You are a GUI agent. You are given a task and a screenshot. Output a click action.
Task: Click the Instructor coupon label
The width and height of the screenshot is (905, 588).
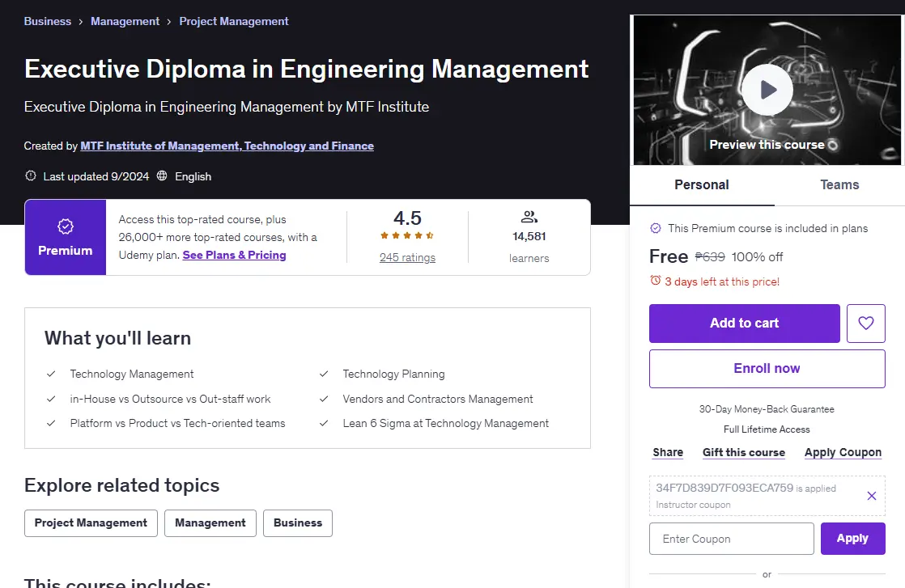click(x=693, y=505)
